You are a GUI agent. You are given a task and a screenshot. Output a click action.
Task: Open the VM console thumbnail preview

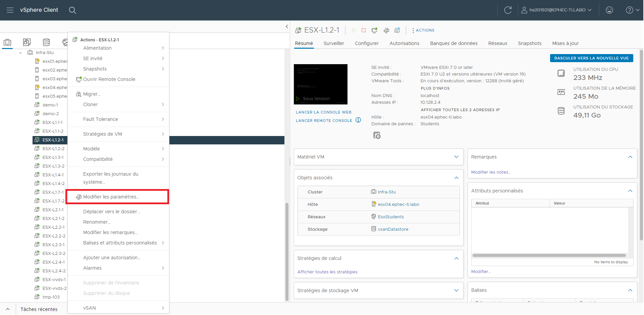click(x=321, y=84)
